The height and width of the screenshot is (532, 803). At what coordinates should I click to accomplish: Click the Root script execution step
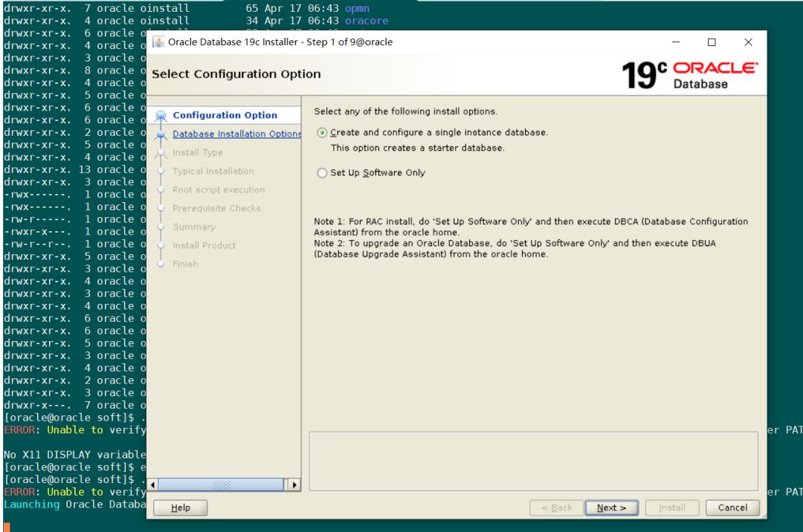219,189
